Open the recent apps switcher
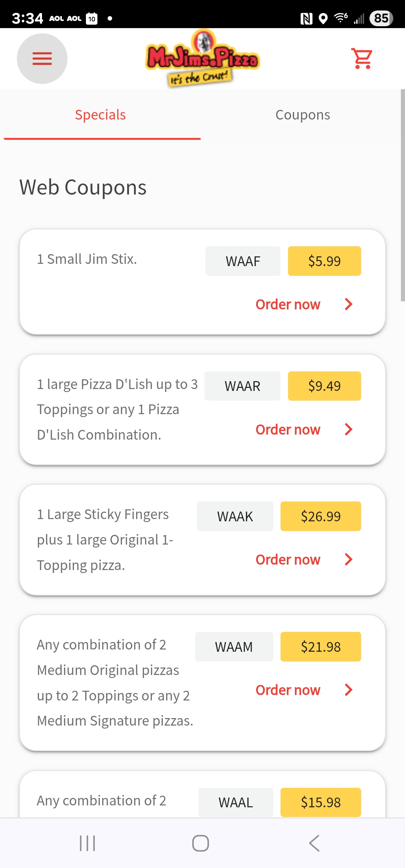 [x=87, y=843]
